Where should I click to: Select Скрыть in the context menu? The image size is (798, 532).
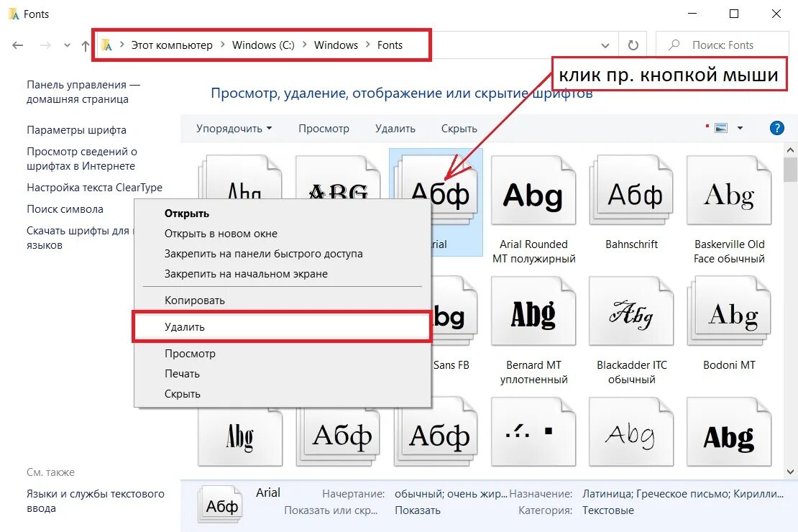pos(283,394)
